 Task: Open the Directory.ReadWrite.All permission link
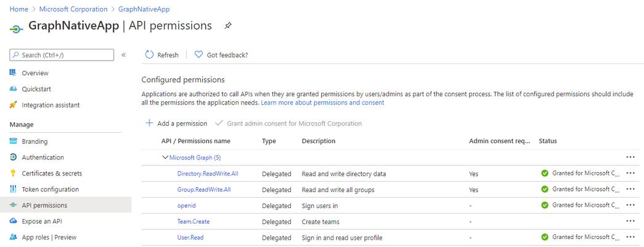point(208,174)
